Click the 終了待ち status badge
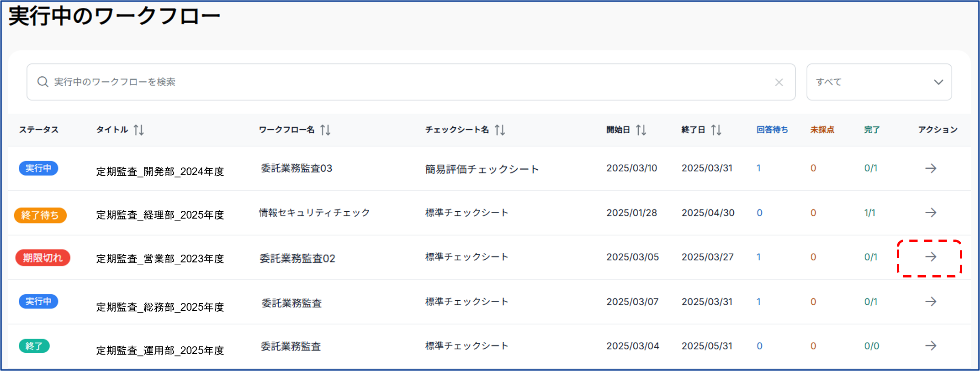The width and height of the screenshot is (980, 371). (40, 215)
